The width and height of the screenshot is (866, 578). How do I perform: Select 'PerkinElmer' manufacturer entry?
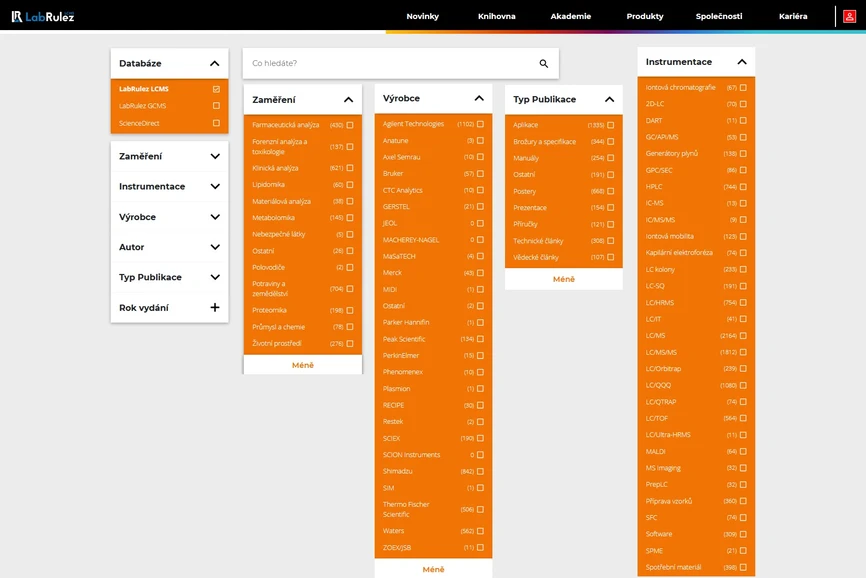tap(433, 356)
